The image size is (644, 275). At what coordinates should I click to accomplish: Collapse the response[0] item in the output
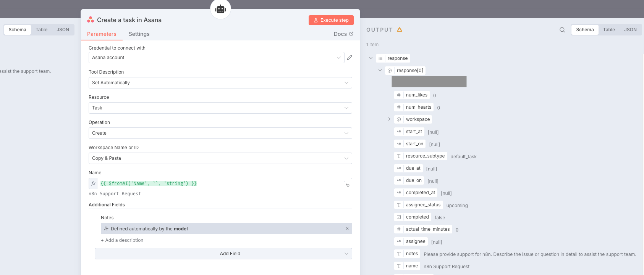[x=380, y=71]
